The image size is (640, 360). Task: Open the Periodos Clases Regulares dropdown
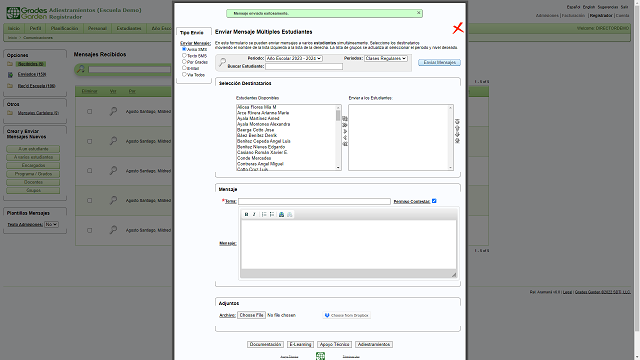click(386, 58)
